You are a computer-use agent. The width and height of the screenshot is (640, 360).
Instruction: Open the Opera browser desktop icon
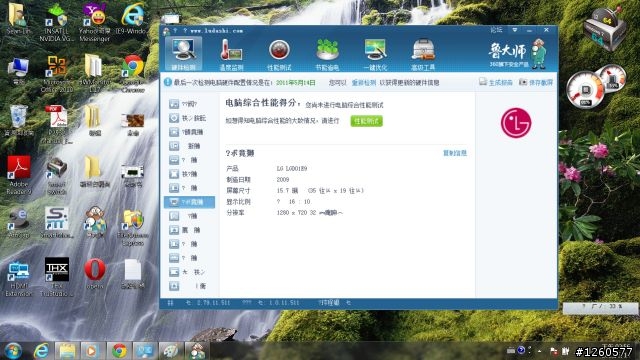point(95,273)
